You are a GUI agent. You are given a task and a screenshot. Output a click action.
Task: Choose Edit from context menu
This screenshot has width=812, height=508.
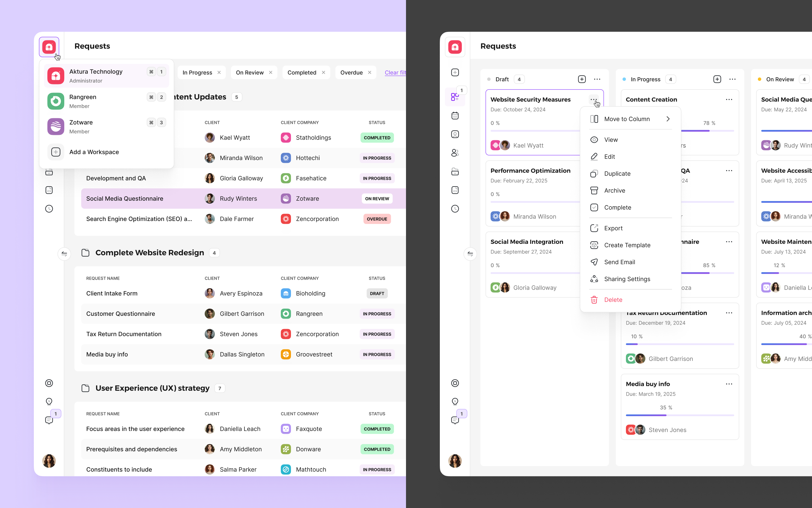coord(630,157)
